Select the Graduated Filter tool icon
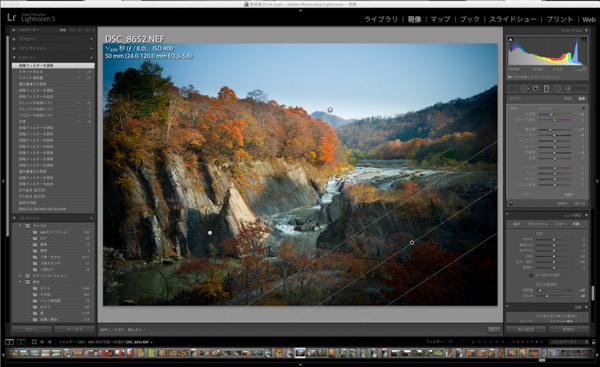Viewport: 600px width, 367px height. pos(546,88)
